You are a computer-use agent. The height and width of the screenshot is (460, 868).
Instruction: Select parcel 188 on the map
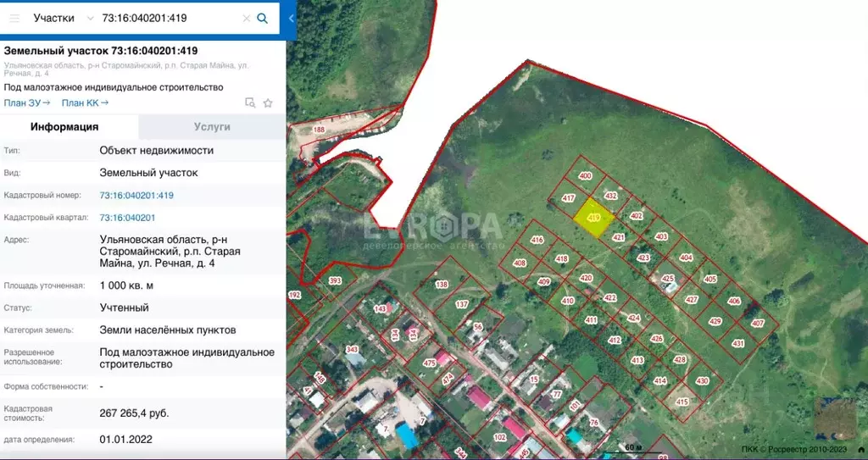click(319, 130)
